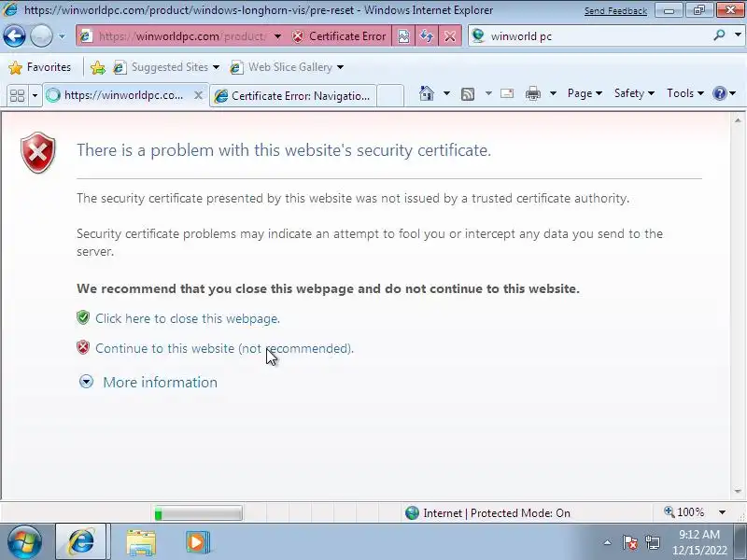Screen dimensions: 747x560
Task: Add the page to the Favorites bar
Action: pos(98,67)
